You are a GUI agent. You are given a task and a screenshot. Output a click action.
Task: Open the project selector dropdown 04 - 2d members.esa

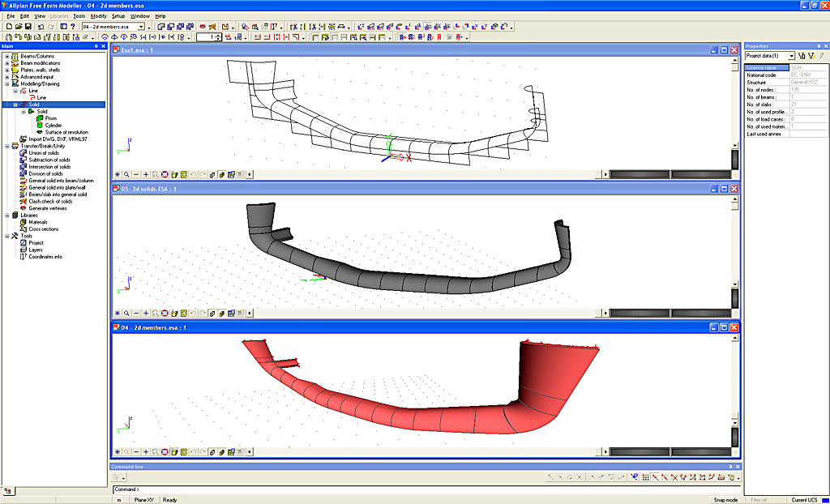coord(141,27)
